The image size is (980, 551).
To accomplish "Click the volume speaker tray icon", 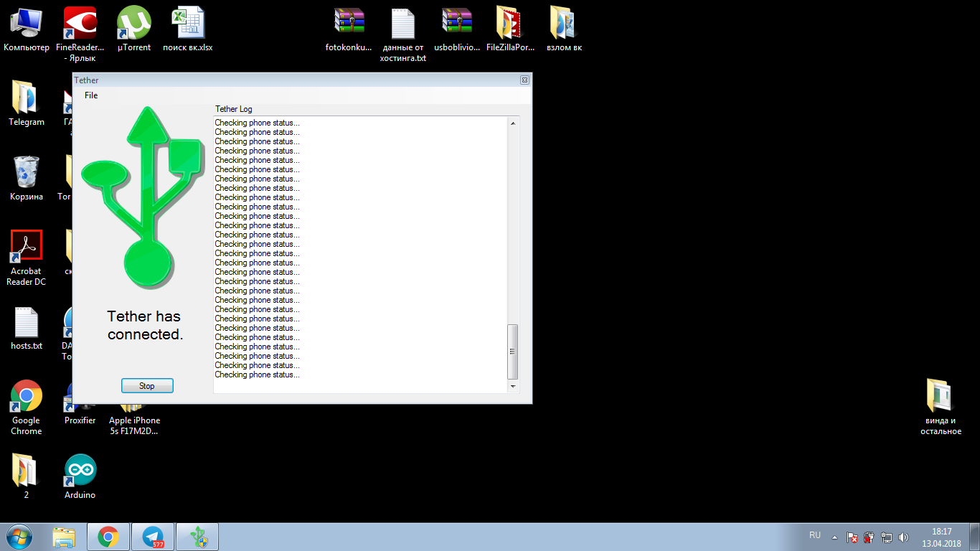I will [903, 537].
